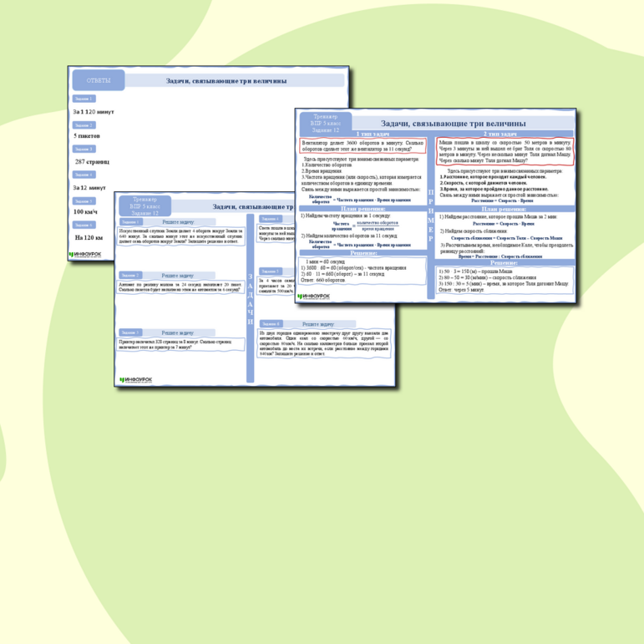Click the left 'План решения' section header
Viewport: 644px width, 644px height.
click(x=363, y=208)
